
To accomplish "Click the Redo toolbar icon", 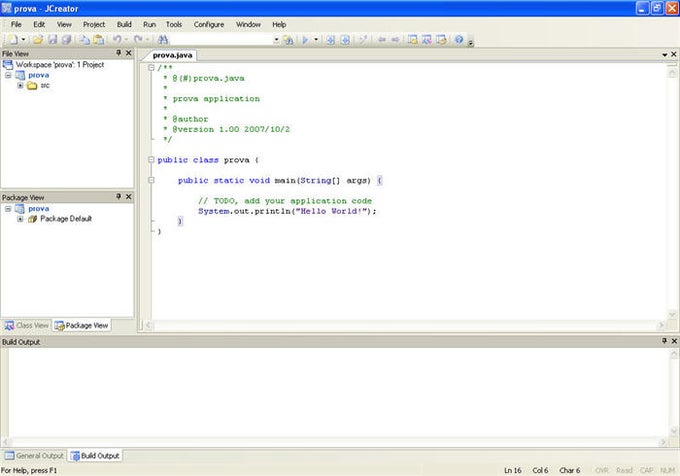I will pyautogui.click(x=138, y=40).
